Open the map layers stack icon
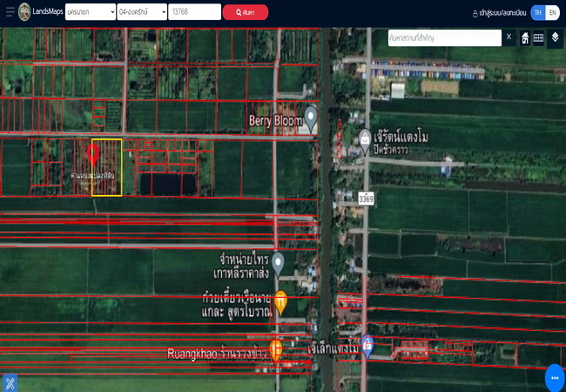Screen dimensions: 566x392 555,37
